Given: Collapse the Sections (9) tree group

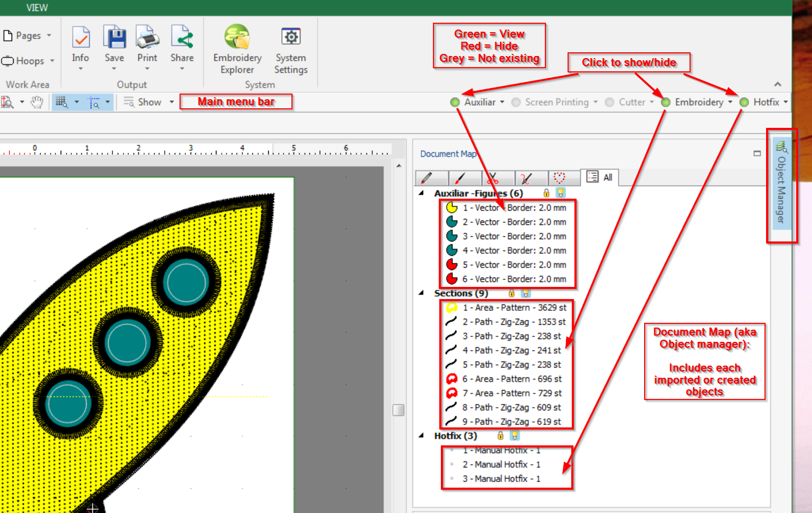Looking at the screenshot, I should [421, 293].
